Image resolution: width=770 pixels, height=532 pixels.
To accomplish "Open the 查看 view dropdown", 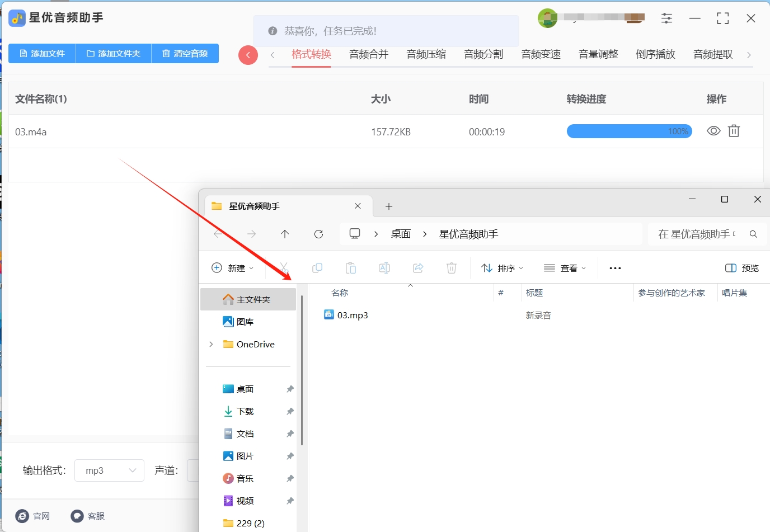I will point(565,268).
